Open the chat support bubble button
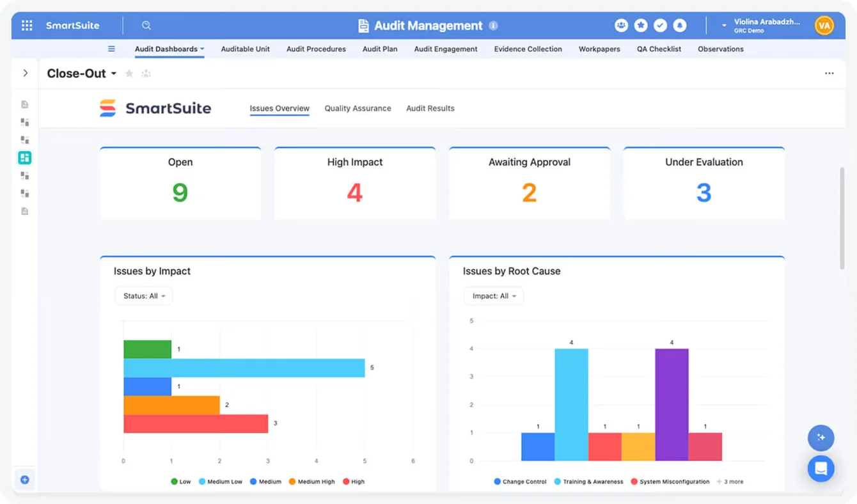This screenshot has width=857, height=504. (x=821, y=469)
